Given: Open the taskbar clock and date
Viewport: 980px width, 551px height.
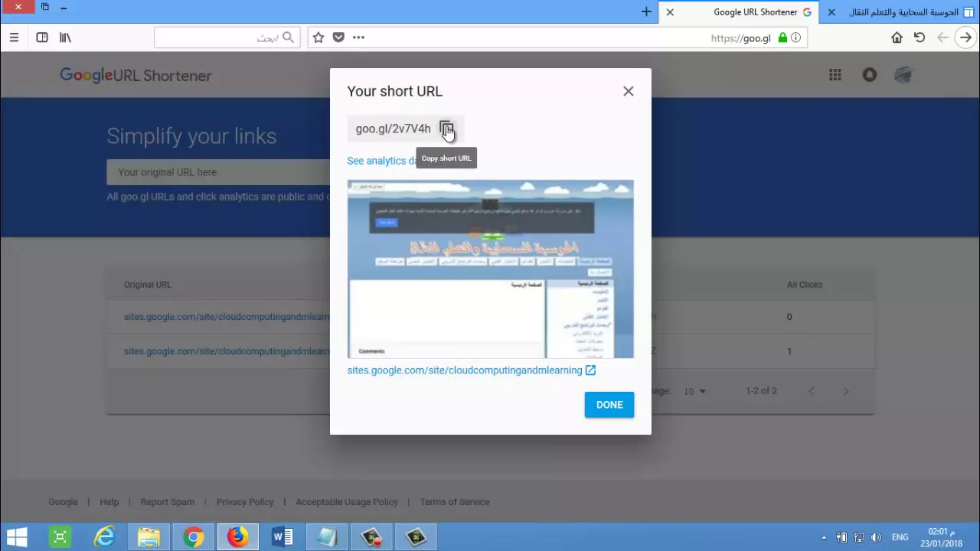Looking at the screenshot, I should (x=942, y=537).
